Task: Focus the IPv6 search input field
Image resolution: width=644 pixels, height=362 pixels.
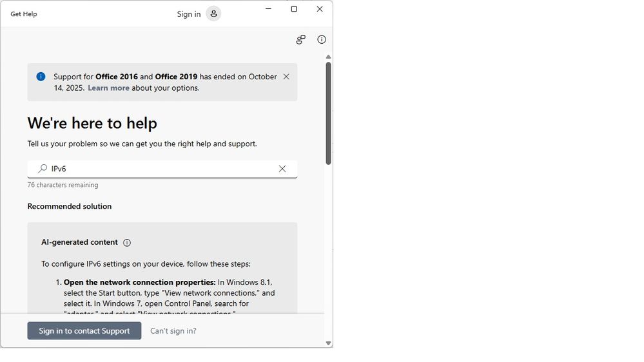Action: tap(161, 169)
